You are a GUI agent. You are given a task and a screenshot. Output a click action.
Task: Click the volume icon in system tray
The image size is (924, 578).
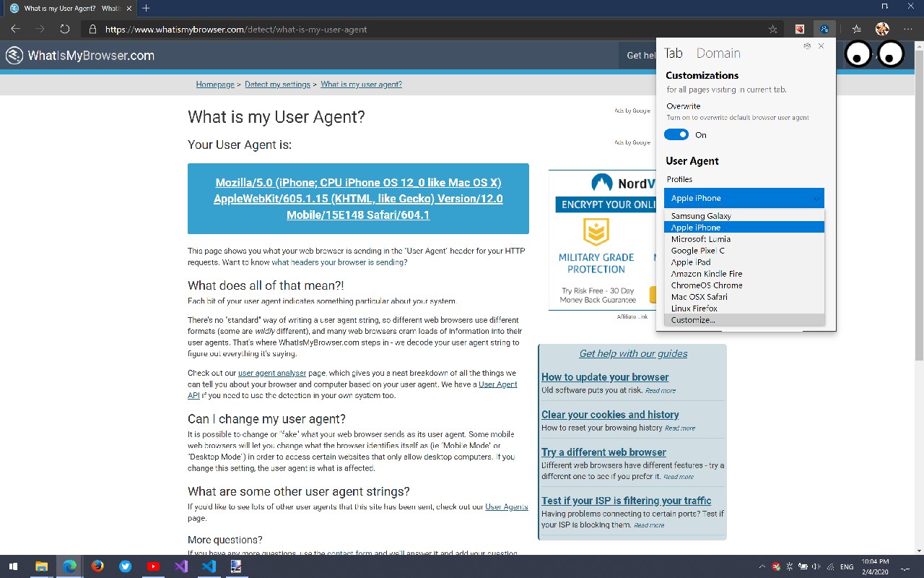tap(816, 567)
